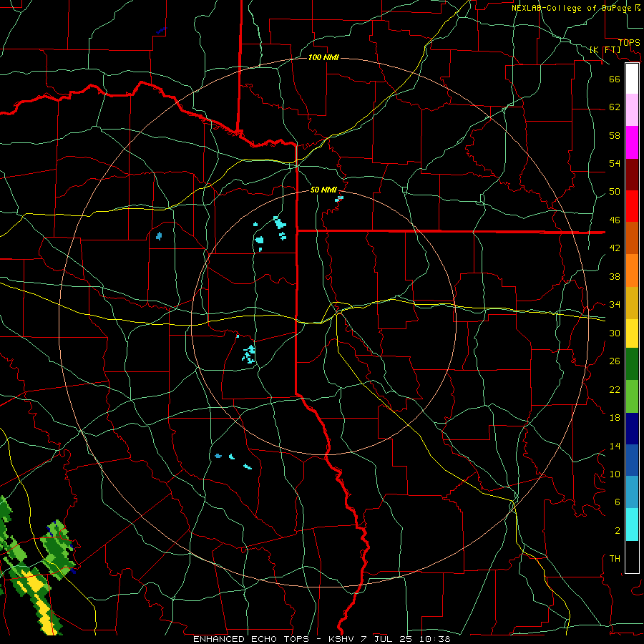Screen dimensions: 644x644
Task: Click the "K FT" units label
Action: (x=605, y=49)
